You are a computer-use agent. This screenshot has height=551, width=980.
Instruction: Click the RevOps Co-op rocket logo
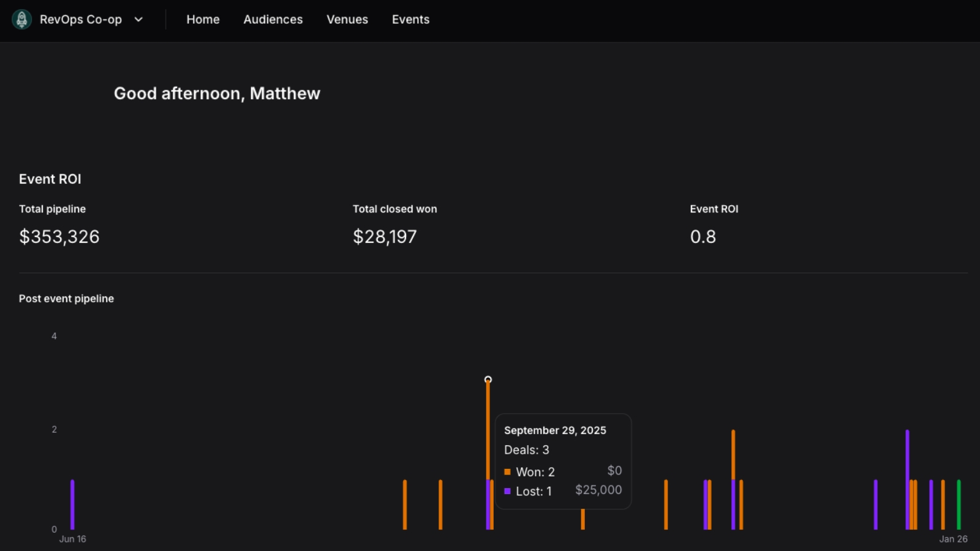(22, 20)
